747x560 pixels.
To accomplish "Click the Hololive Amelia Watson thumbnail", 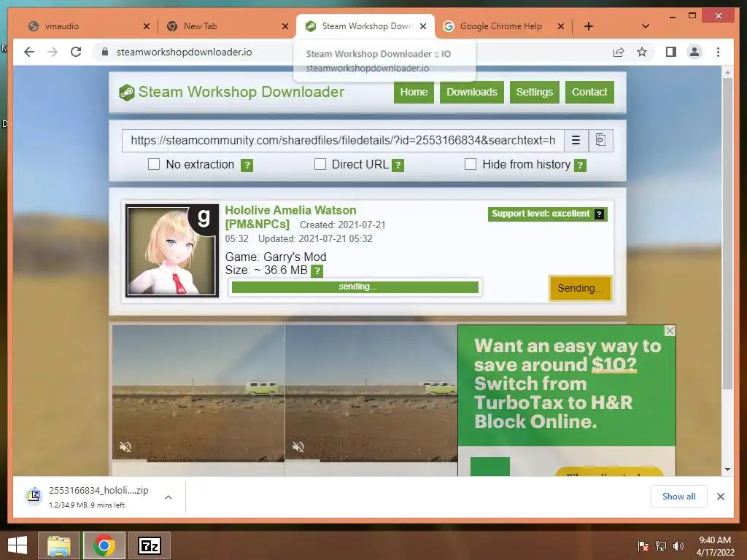I will click(172, 251).
